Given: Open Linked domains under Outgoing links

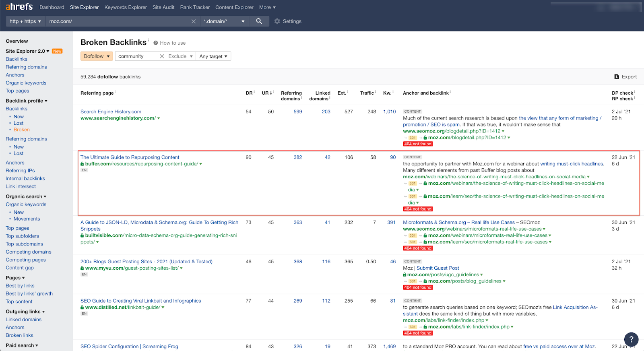Looking at the screenshot, I should coord(23,320).
